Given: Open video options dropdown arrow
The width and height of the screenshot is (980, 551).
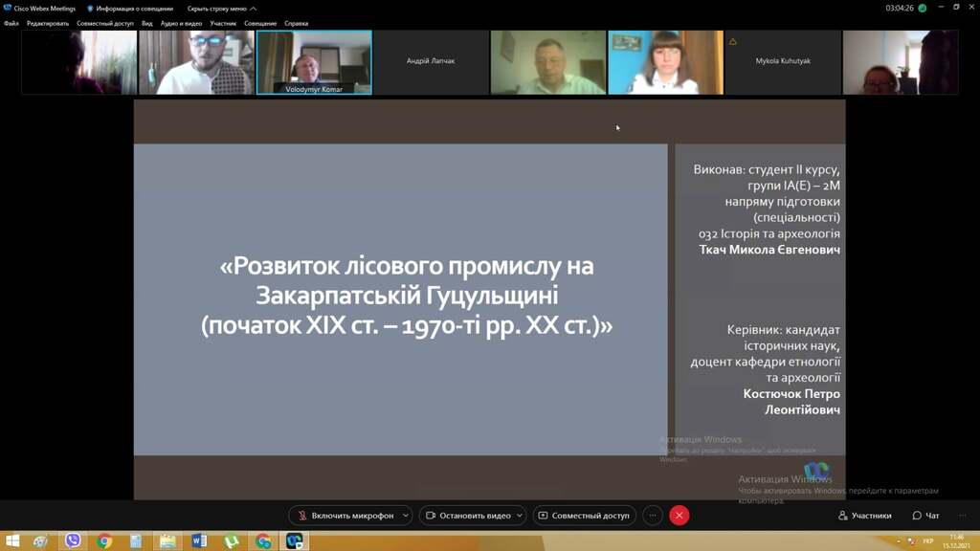Looking at the screenshot, I should click(x=520, y=516).
